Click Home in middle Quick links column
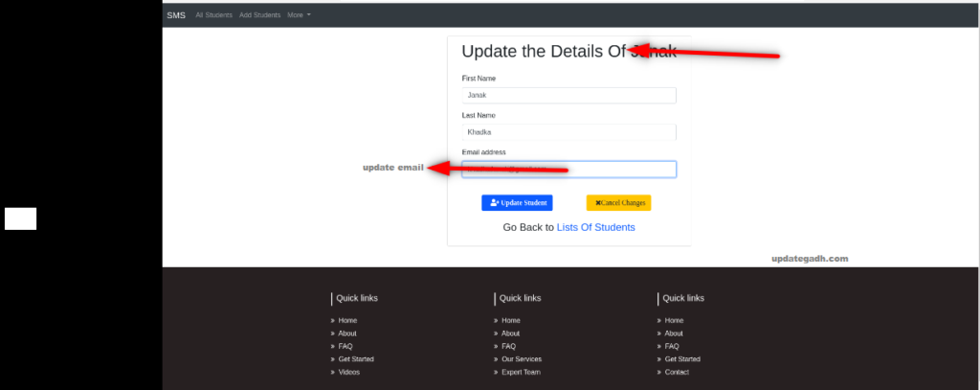980x390 pixels. pyautogui.click(x=511, y=320)
